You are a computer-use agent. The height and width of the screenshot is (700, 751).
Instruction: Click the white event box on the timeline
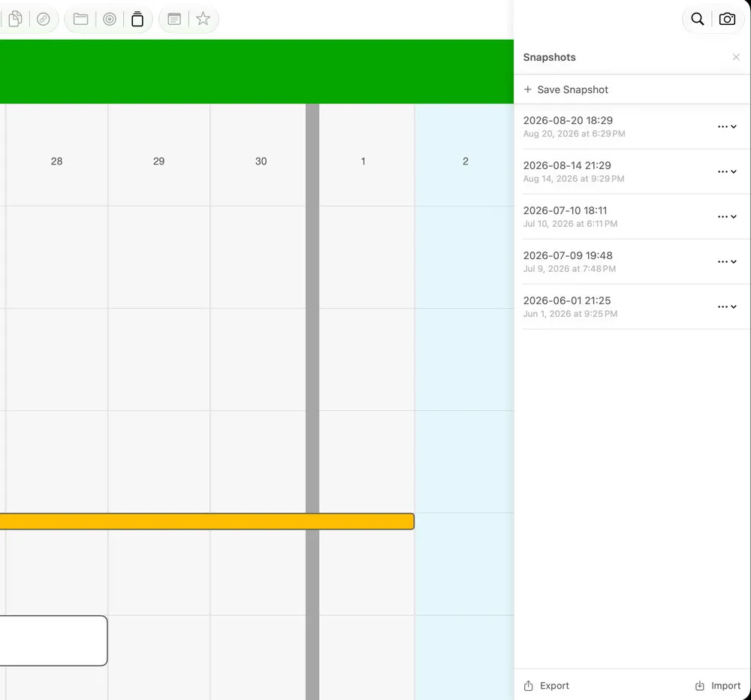[53, 641]
